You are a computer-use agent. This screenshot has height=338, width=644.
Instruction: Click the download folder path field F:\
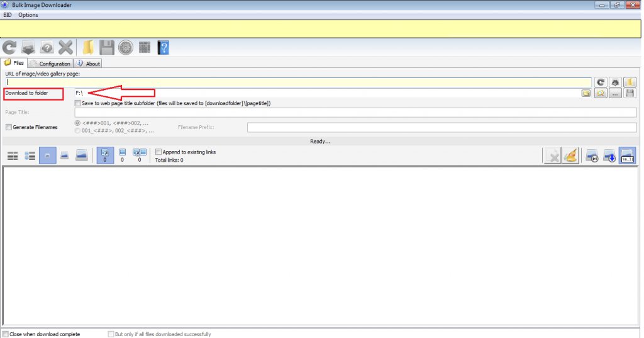tap(328, 93)
